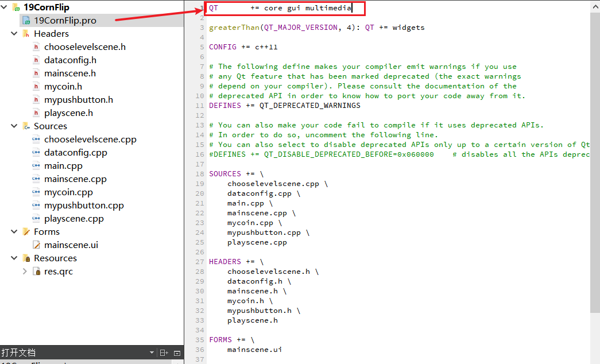Open chooselevelscene.cpp from Sources
The height and width of the screenshot is (364, 600).
[90, 140]
